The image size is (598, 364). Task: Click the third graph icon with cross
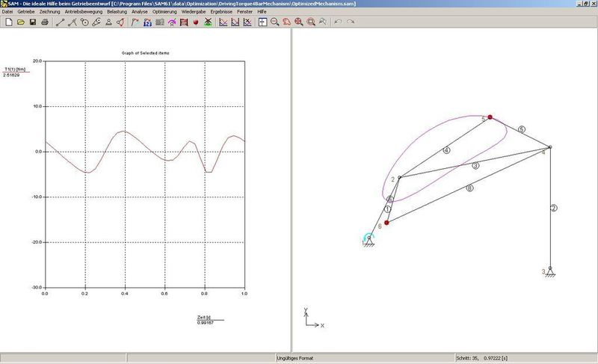click(247, 22)
